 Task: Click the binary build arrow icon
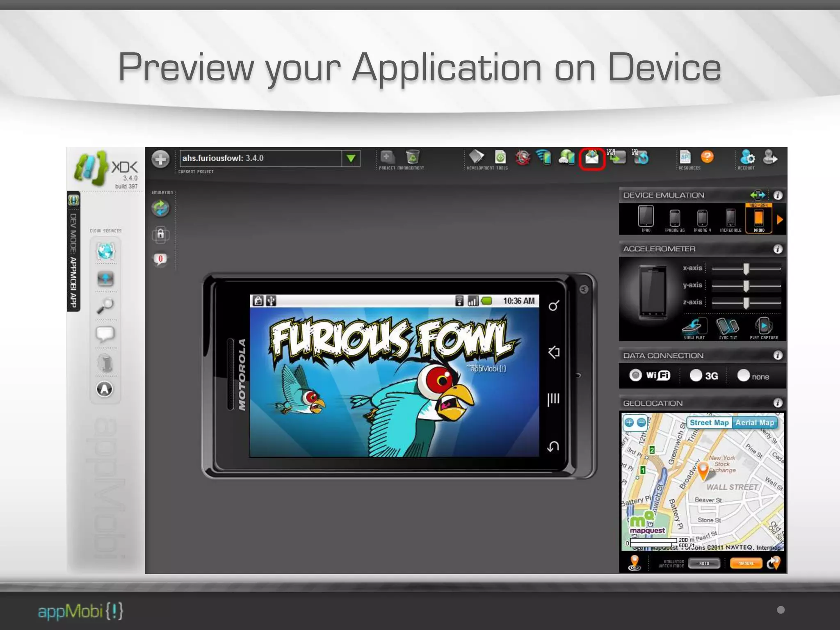[x=616, y=157]
